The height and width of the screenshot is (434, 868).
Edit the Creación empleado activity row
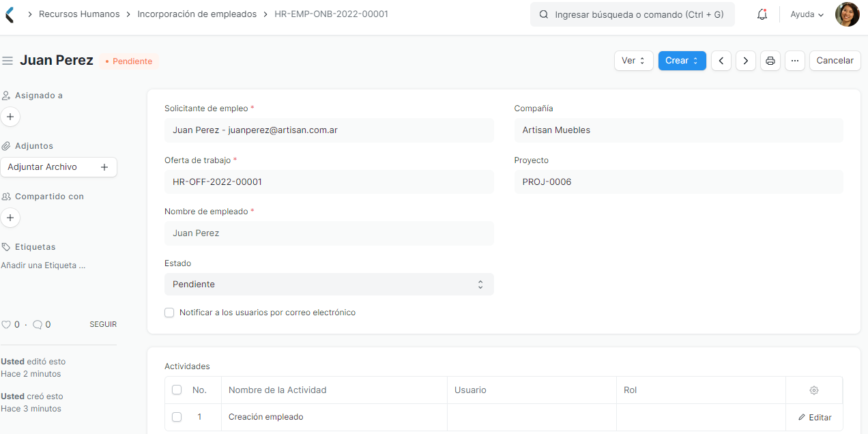pos(815,418)
